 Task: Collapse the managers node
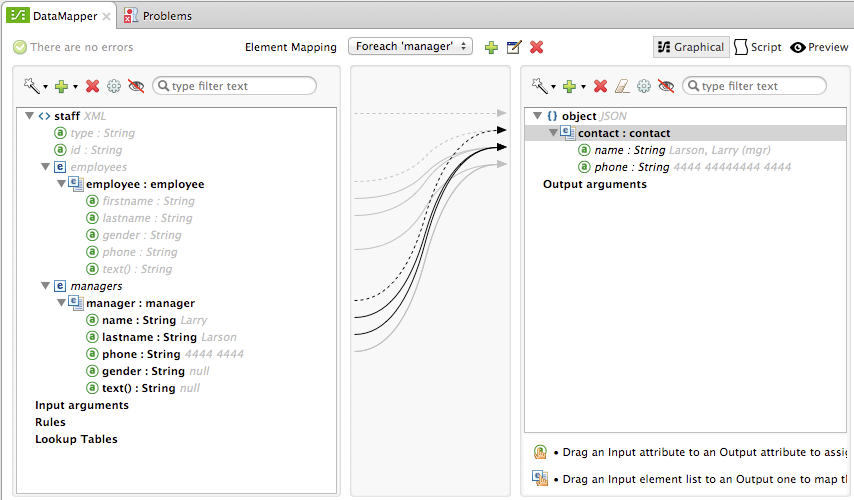(45, 286)
